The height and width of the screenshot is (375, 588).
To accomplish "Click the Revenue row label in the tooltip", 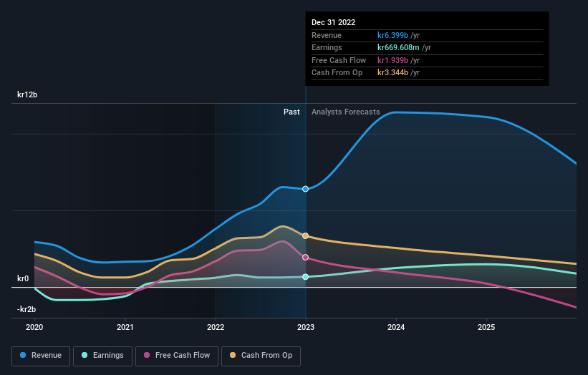I will pyautogui.click(x=327, y=35).
